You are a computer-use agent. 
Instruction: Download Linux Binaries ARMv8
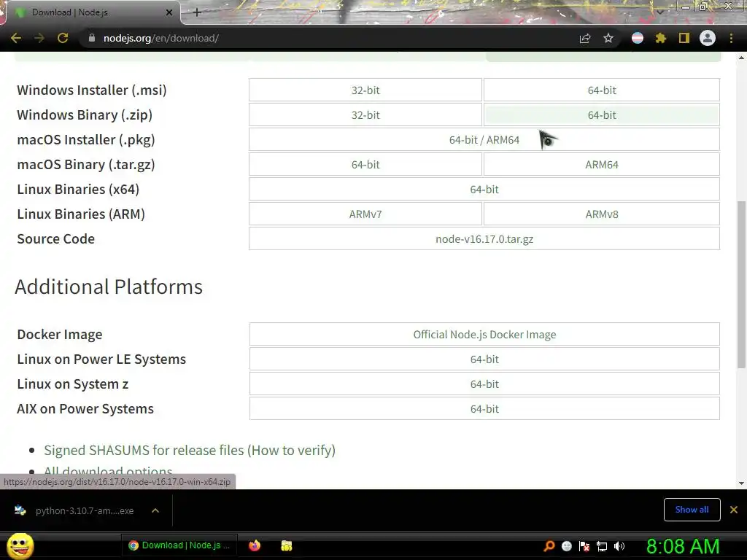coord(602,214)
